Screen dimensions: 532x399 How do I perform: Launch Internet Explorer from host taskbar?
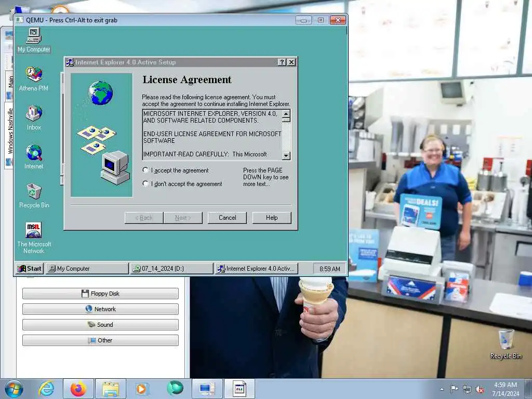pyautogui.click(x=46, y=389)
